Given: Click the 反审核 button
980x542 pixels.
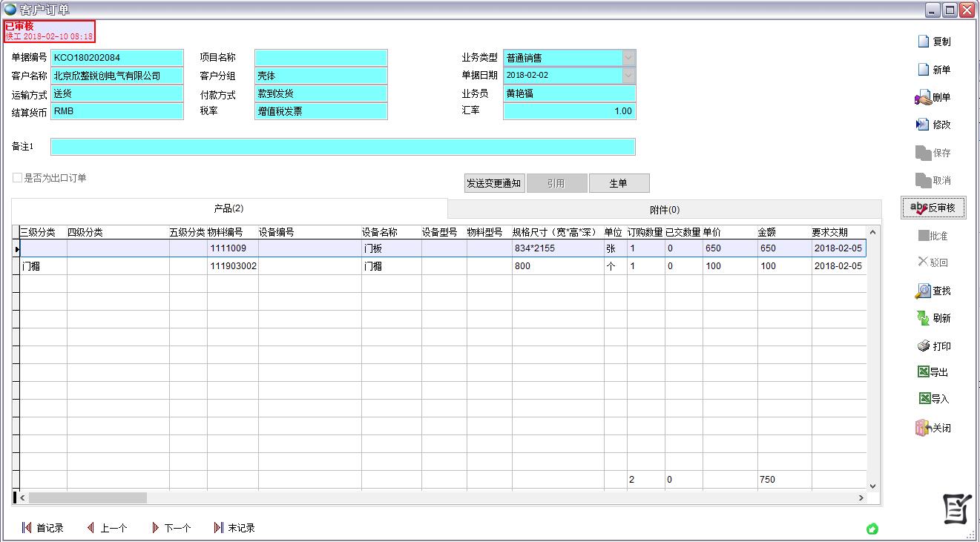Looking at the screenshot, I should tap(933, 208).
